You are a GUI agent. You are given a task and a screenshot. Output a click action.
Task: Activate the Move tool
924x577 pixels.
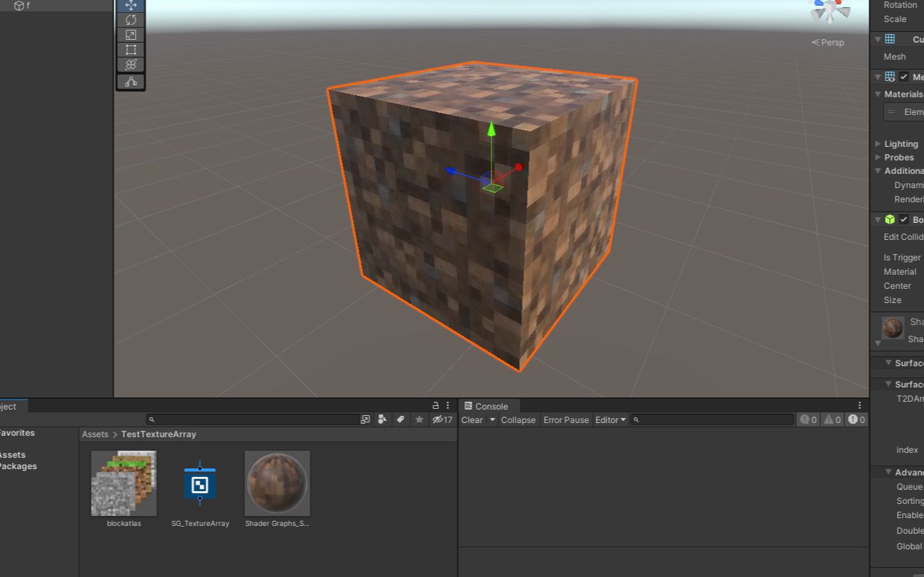coord(131,6)
